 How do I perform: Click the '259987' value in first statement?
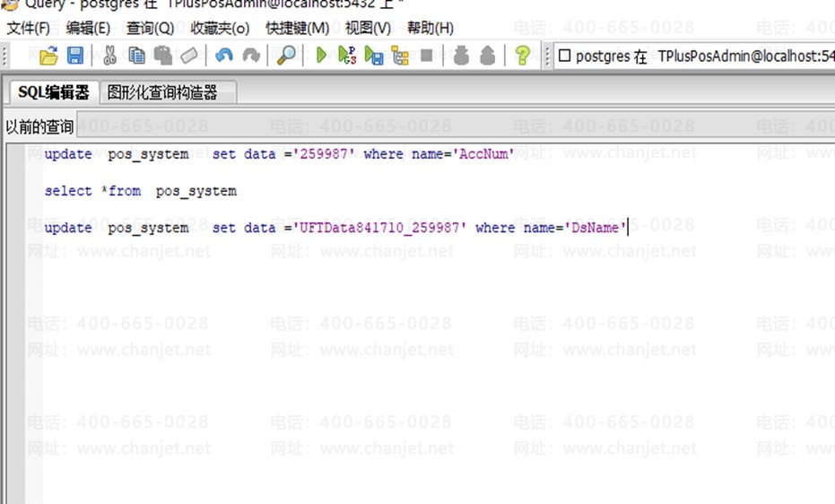[x=324, y=154]
